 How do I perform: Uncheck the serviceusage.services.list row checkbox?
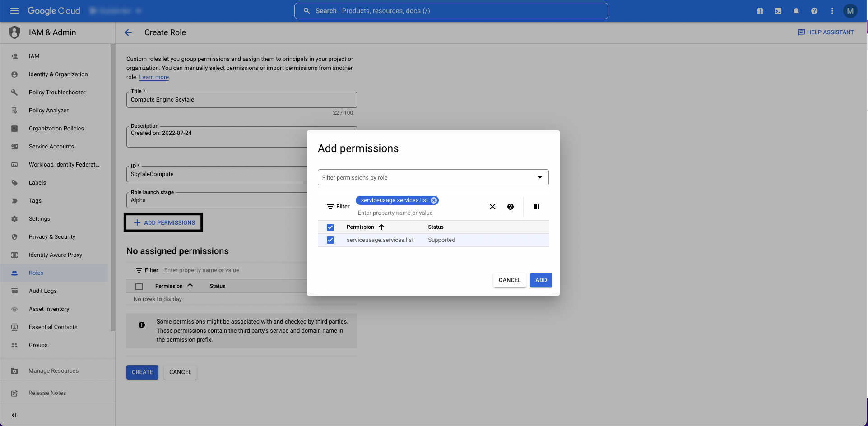pos(330,240)
